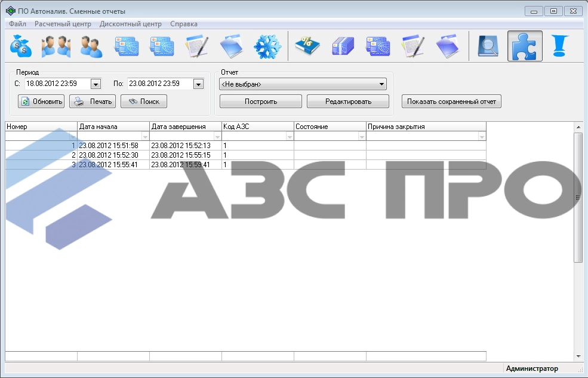Sort by the Причина закрытия column header
The height and width of the screenshot is (378, 588).
[x=426, y=127]
